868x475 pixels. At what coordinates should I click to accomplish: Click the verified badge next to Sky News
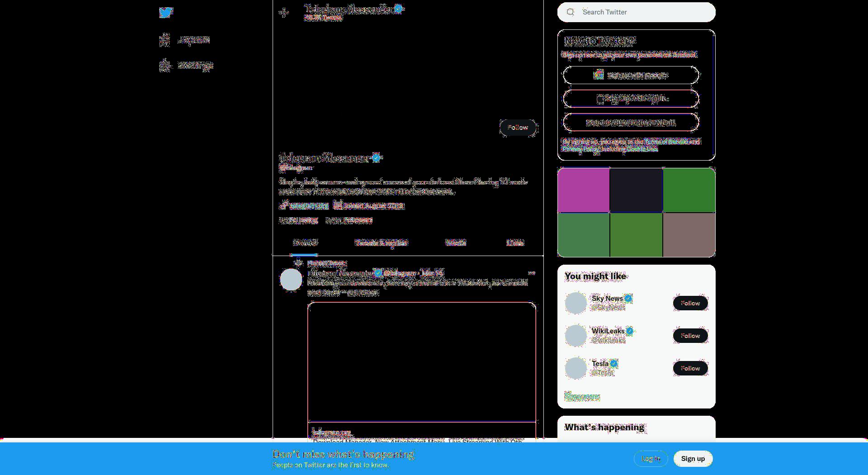[628, 298]
